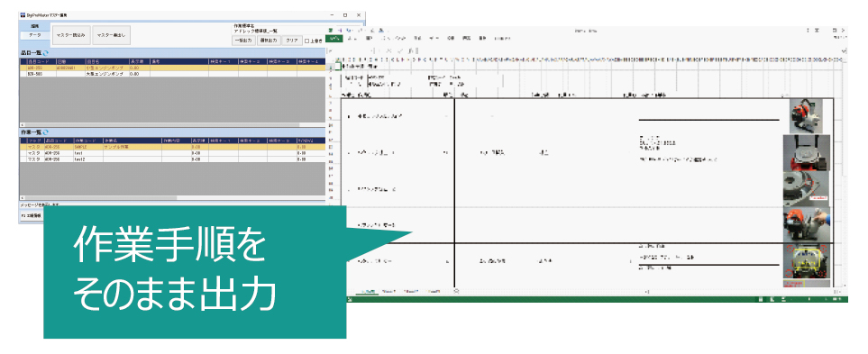
Task: Click the 品目一覧 horizontal scrollbar
Action: [x=173, y=125]
